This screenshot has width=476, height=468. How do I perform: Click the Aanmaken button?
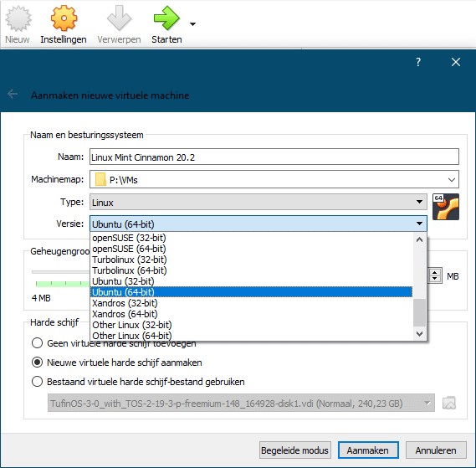coord(368,450)
